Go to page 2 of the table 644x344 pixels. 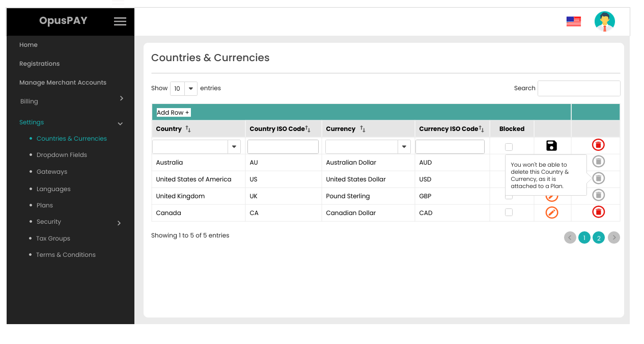599,237
